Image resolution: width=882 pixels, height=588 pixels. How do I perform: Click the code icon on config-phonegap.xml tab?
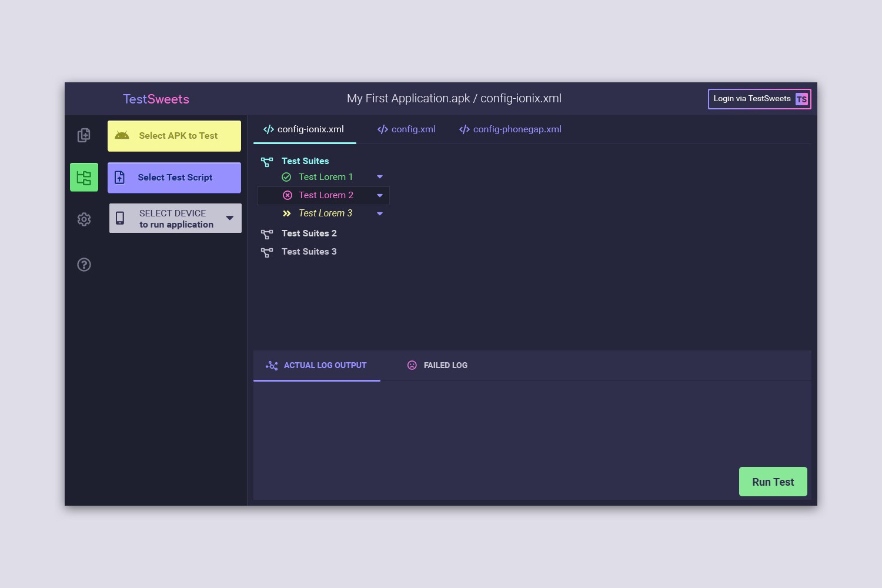click(465, 129)
